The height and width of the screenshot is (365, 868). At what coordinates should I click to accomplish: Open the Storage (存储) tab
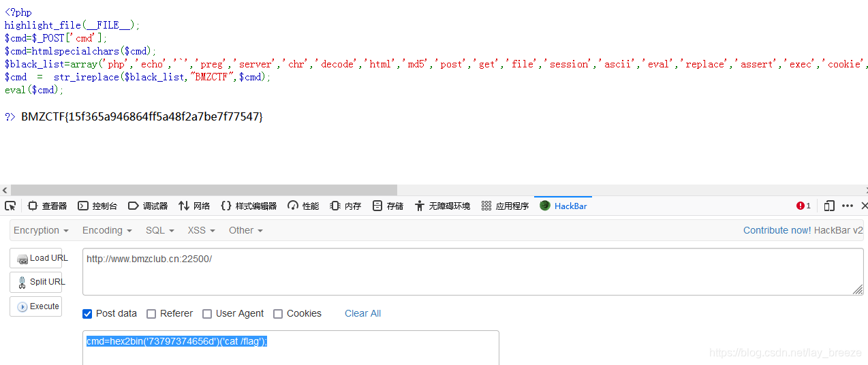[388, 206]
